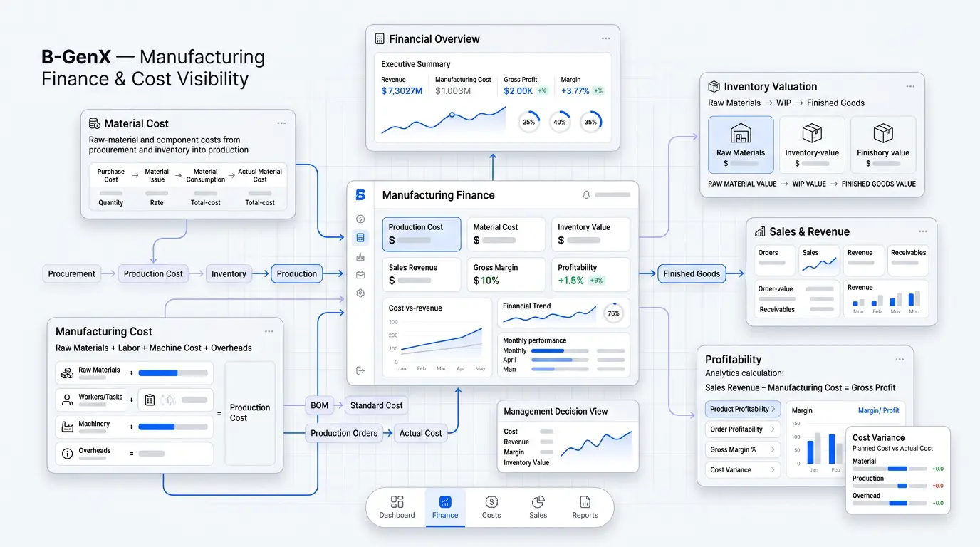Select the Gross Margin card

click(506, 274)
